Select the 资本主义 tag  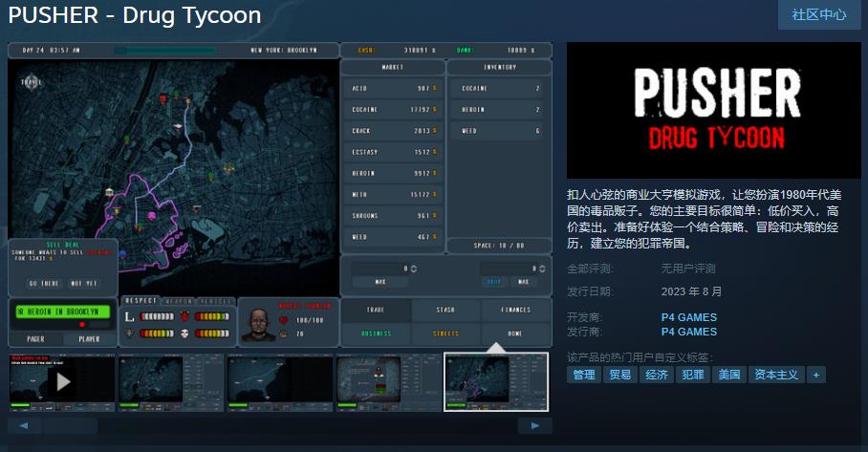coord(776,375)
